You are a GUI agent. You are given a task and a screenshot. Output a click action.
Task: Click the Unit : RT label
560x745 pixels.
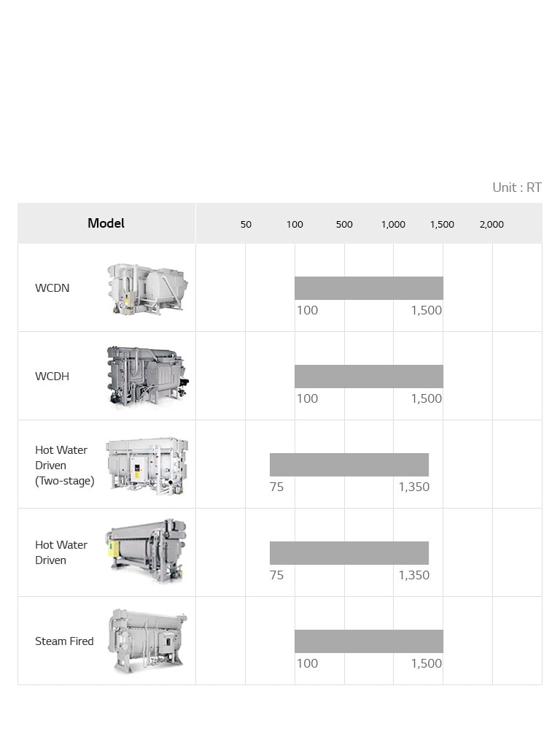point(517,188)
